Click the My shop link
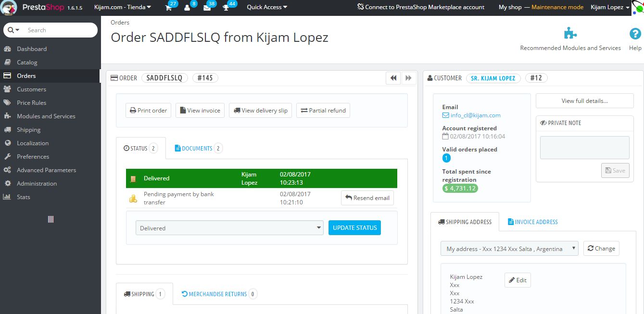Image resolution: width=644 pixels, height=314 pixels. (x=510, y=7)
